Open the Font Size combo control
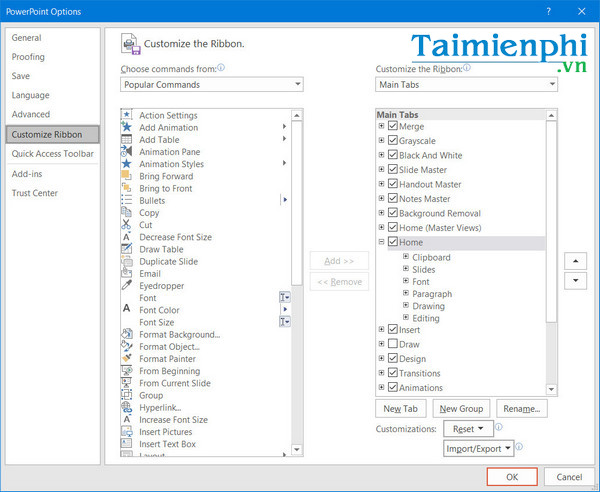Image resolution: width=600 pixels, height=492 pixels. point(285,321)
